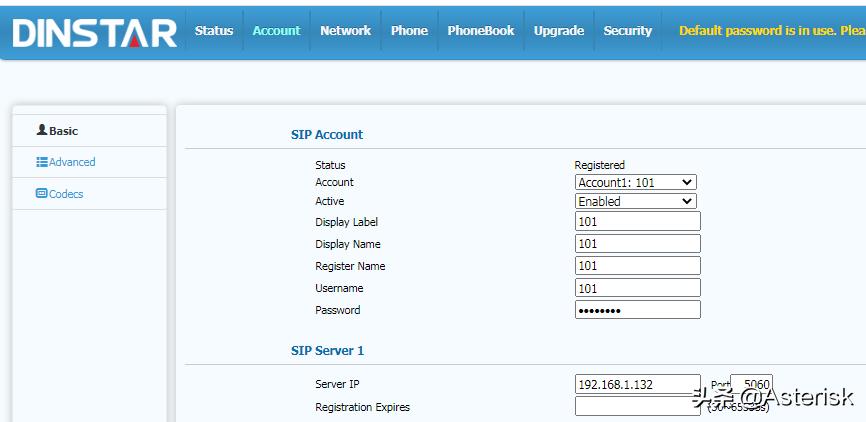Click the Display Label input field
This screenshot has height=422, width=866.
pos(637,221)
